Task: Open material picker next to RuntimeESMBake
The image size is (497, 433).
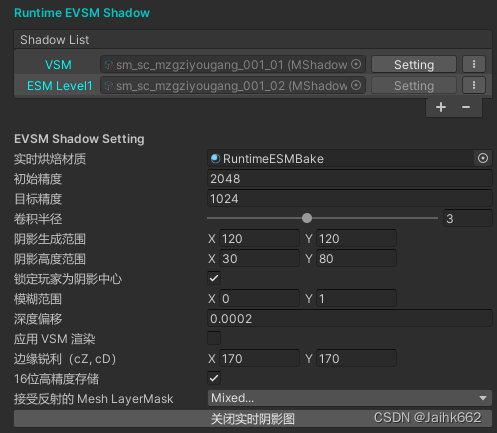Action: (483, 158)
